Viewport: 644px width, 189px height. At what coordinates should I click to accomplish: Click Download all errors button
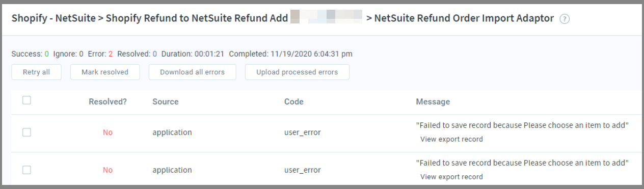coord(192,72)
